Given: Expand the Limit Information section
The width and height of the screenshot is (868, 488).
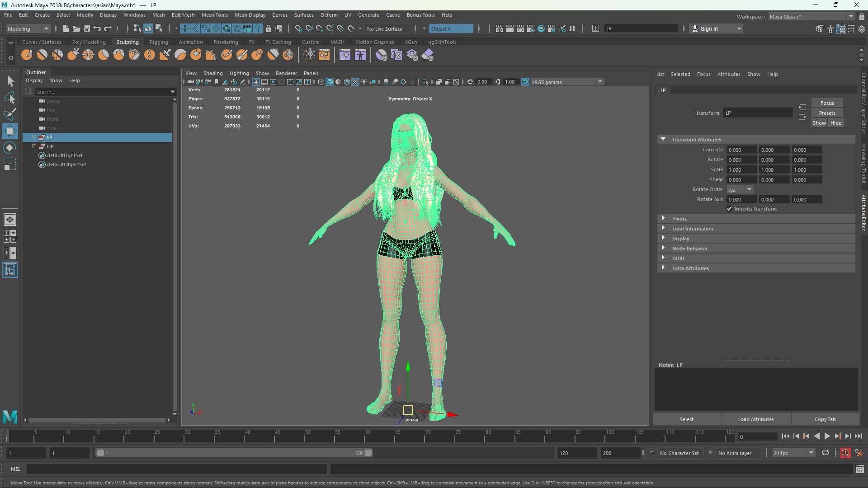Looking at the screenshot, I should [x=663, y=228].
